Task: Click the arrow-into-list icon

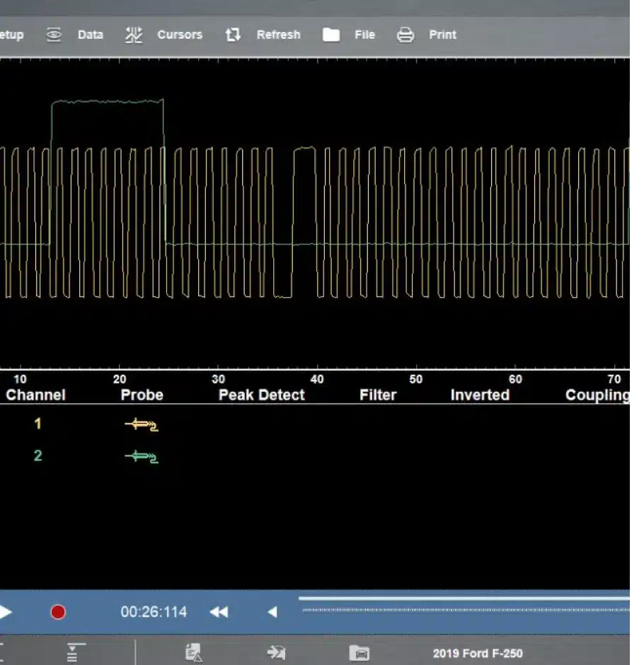Action: [276, 653]
